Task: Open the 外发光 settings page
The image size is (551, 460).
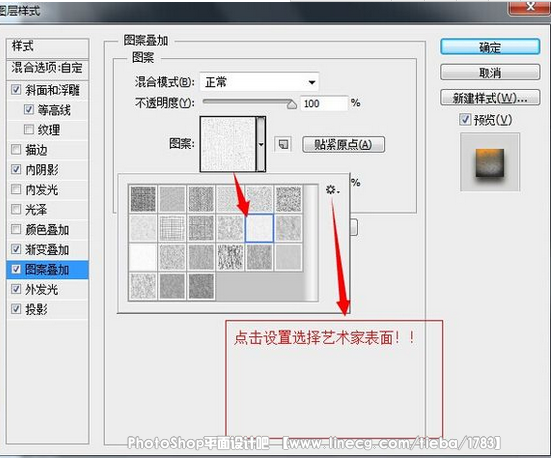Action: [x=41, y=290]
